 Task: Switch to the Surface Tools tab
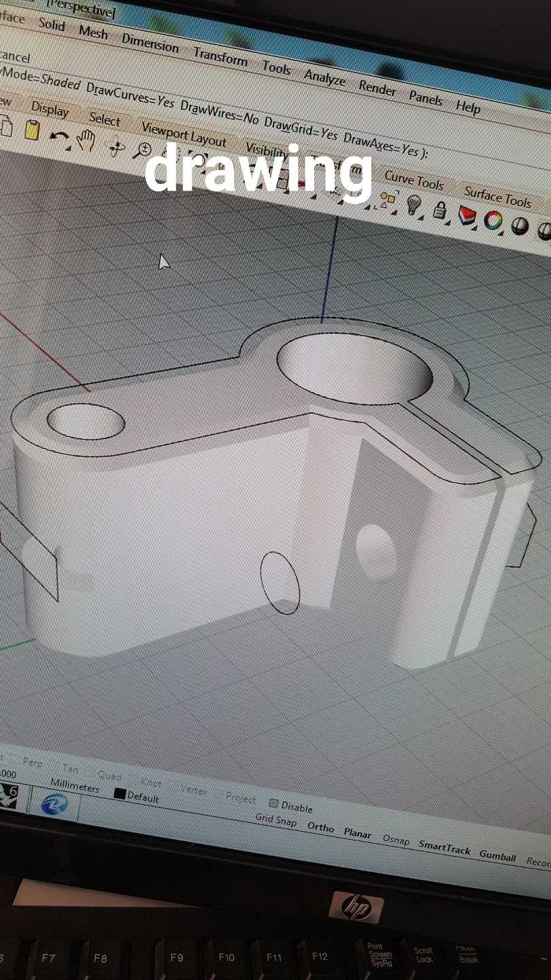pos(497,196)
